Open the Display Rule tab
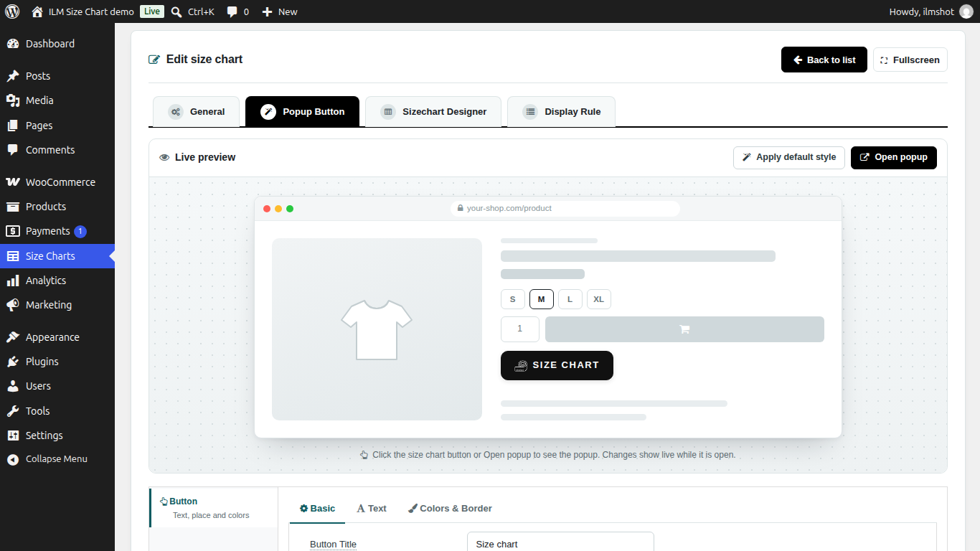 (561, 112)
